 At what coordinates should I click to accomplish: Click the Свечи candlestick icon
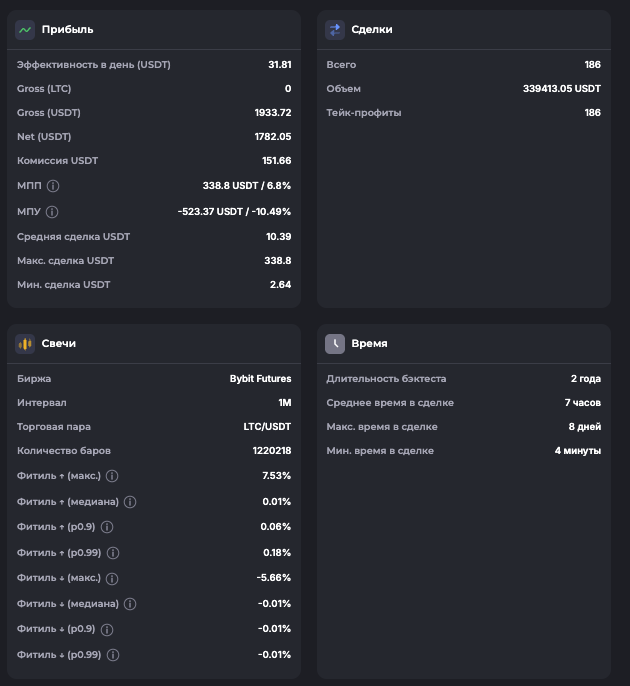pyautogui.click(x=25, y=343)
